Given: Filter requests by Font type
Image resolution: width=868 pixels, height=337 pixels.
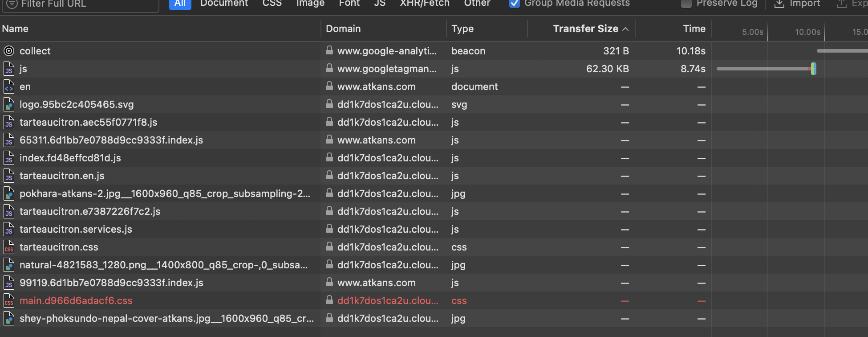Looking at the screenshot, I should 349,4.
